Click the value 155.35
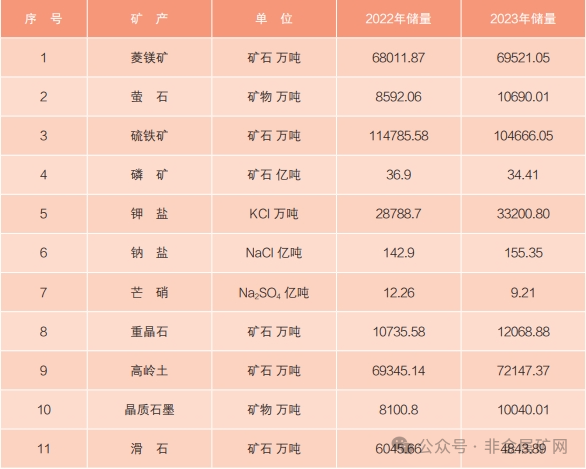Viewport: 586px width, 469px height. click(x=524, y=253)
